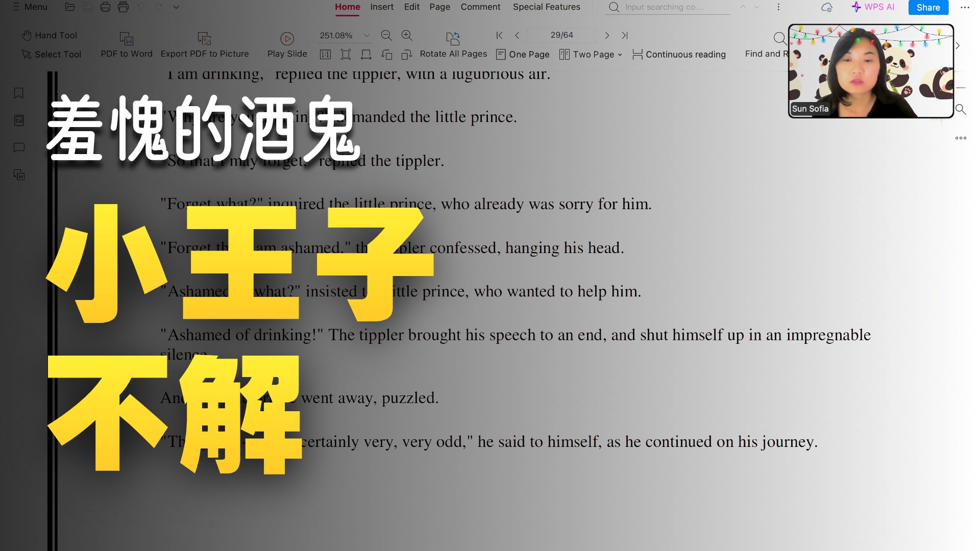Screen dimensions: 980x551
Task: Click the print preview icon
Action: [x=123, y=7]
